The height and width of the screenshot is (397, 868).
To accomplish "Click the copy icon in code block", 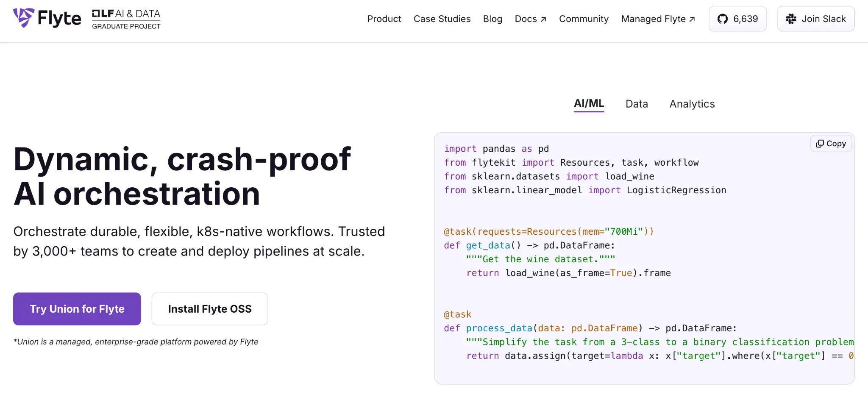I will click(820, 144).
